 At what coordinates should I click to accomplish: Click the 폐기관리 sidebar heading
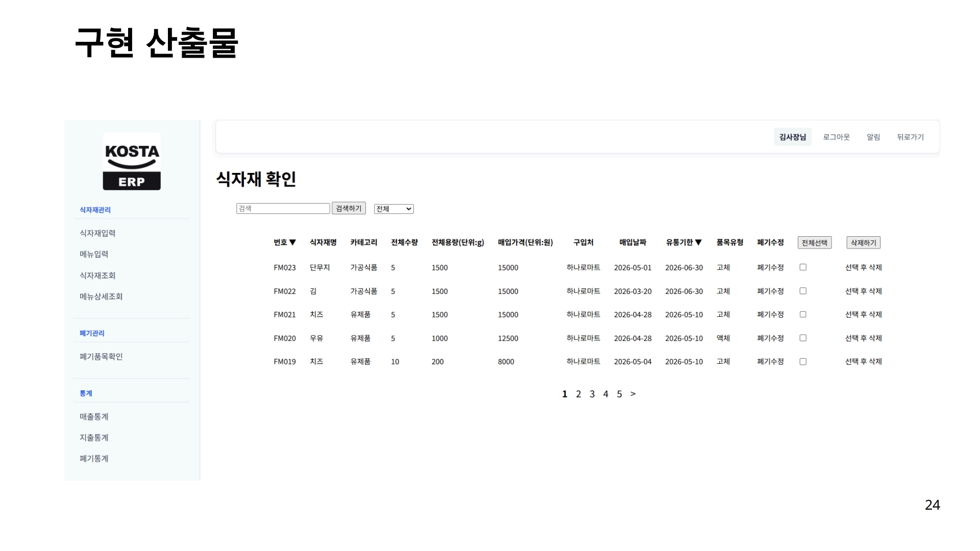92,333
